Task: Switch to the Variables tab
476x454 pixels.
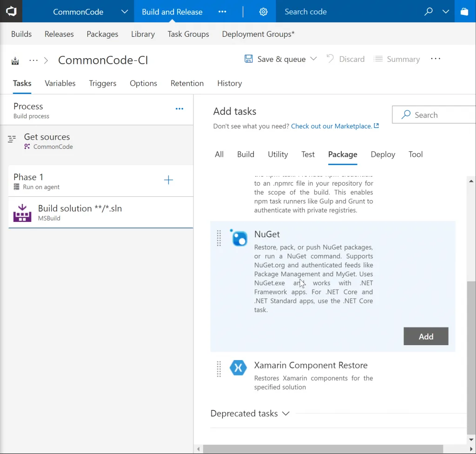Action: [59, 83]
